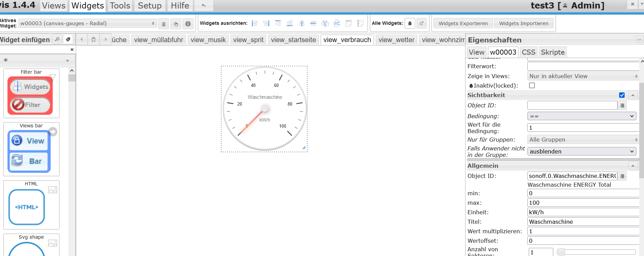
Task: Open the Tools menu
Action: (x=120, y=6)
